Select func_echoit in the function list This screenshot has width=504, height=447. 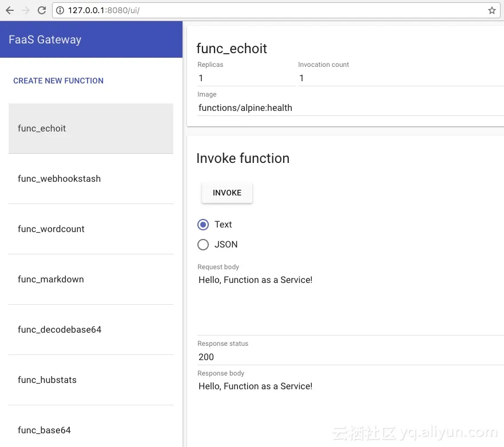[x=91, y=129]
